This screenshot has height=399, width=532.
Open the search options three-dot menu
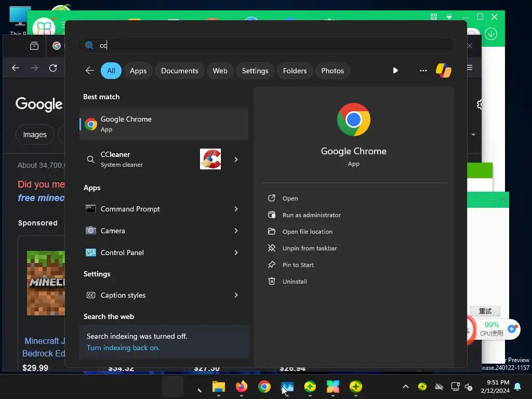423,71
